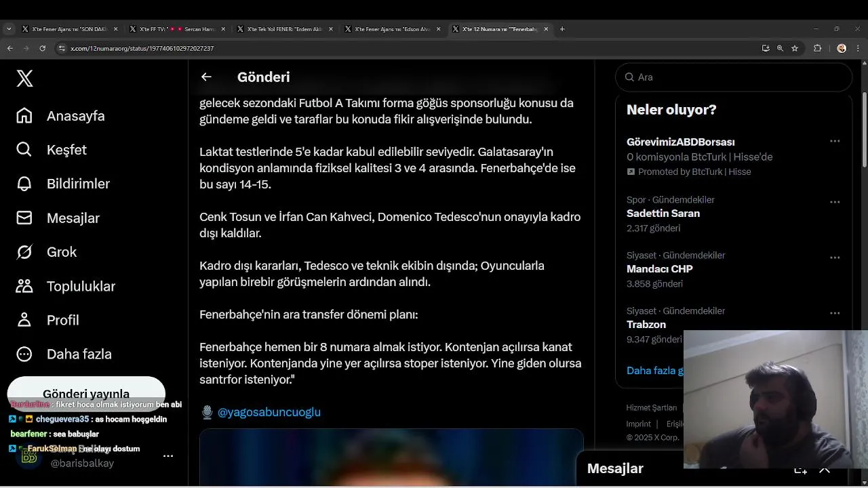Click the page vertical scrollbar
This screenshot has height=488, width=868.
tap(865, 129)
